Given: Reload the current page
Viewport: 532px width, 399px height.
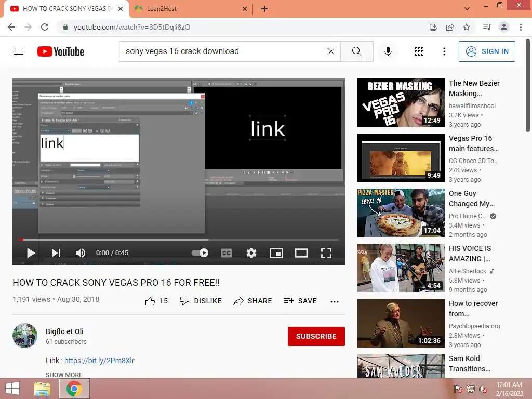Looking at the screenshot, I should pyautogui.click(x=45, y=27).
